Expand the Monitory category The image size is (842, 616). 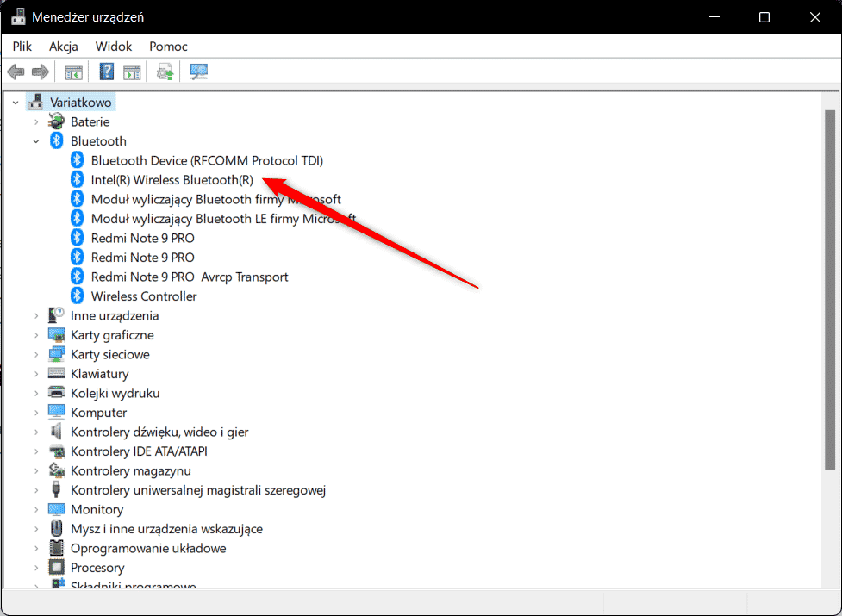pyautogui.click(x=36, y=509)
